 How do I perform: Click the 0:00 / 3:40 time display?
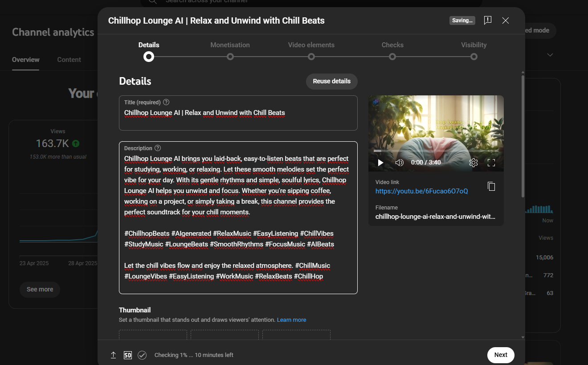[426, 163]
